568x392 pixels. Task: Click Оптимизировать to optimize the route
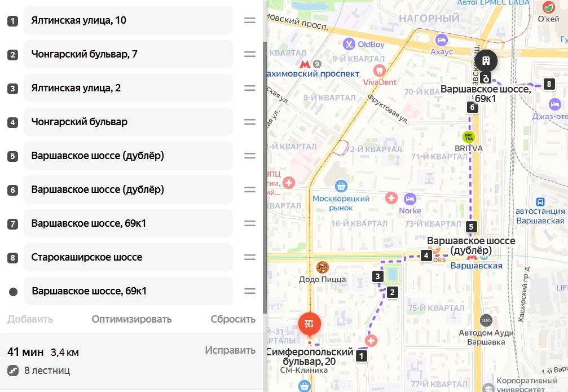pyautogui.click(x=131, y=319)
